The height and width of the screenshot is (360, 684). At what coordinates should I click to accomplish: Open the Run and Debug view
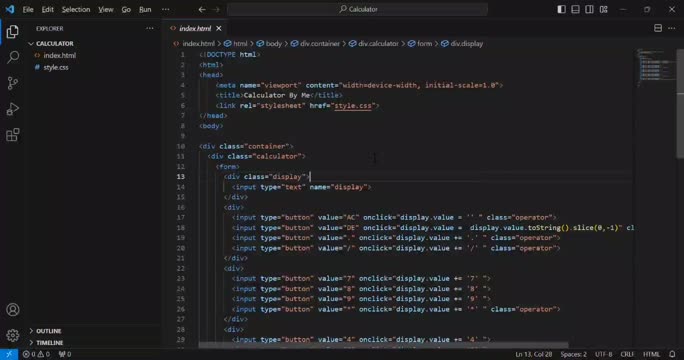pyautogui.click(x=13, y=109)
